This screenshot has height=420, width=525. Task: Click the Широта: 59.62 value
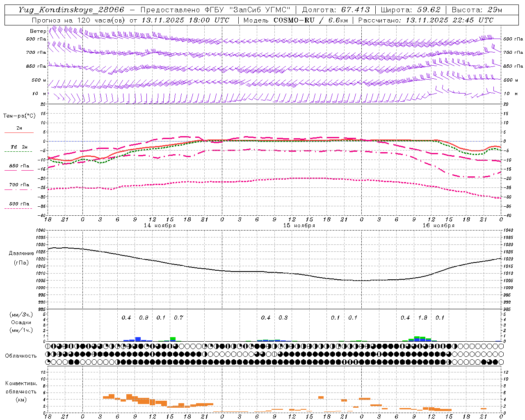tap(410, 10)
